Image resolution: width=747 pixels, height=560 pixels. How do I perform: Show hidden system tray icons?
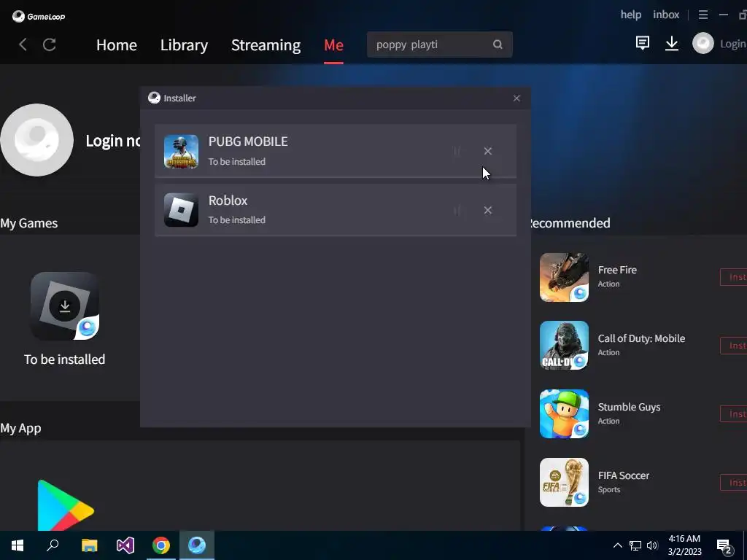point(617,545)
